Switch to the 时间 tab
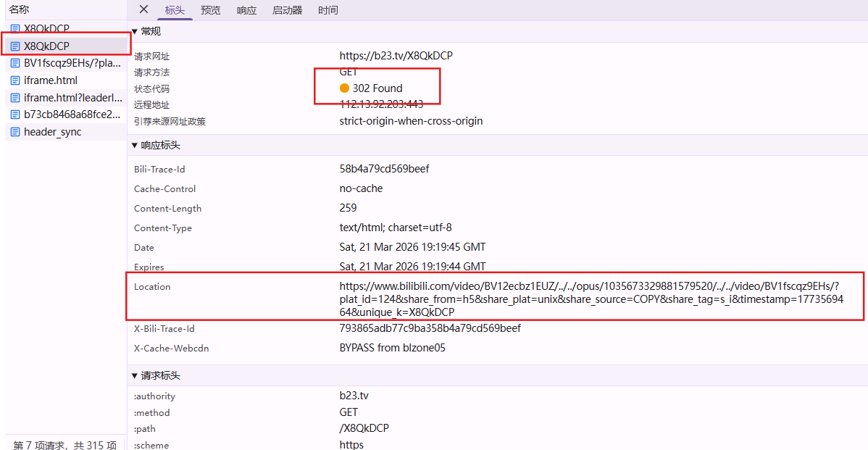The image size is (868, 450). pos(327,10)
